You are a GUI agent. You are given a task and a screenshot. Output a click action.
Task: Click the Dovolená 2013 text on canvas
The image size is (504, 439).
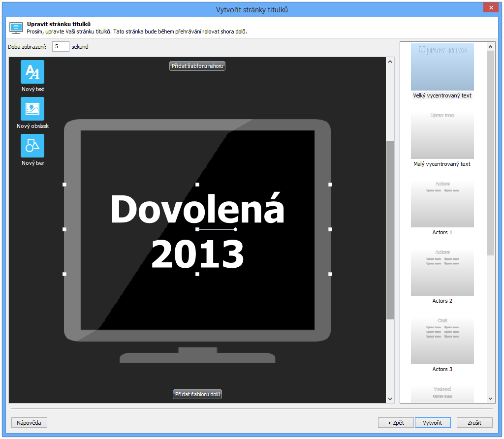click(197, 231)
